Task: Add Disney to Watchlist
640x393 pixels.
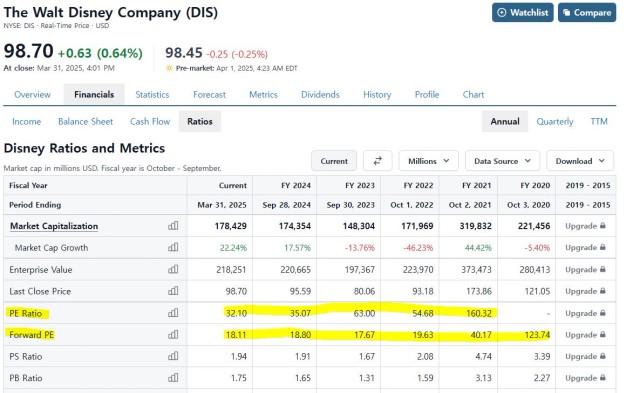Action: pyautogui.click(x=523, y=13)
